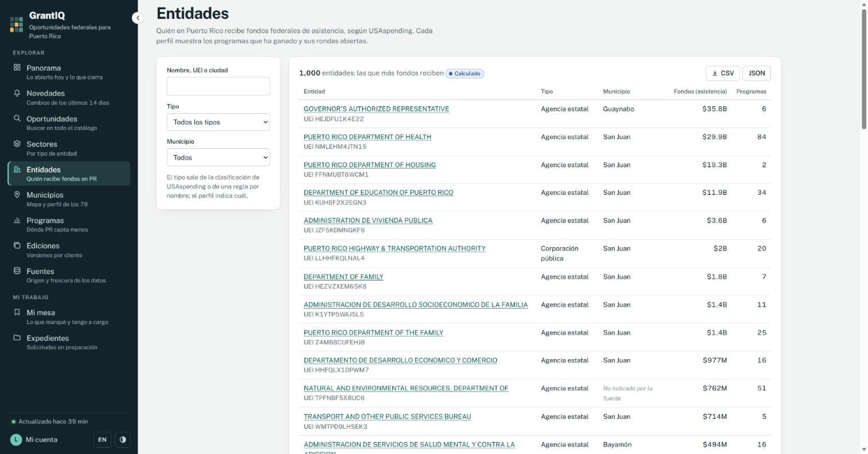Click the Mi mesa bookmark icon
868x454 pixels.
17,312
